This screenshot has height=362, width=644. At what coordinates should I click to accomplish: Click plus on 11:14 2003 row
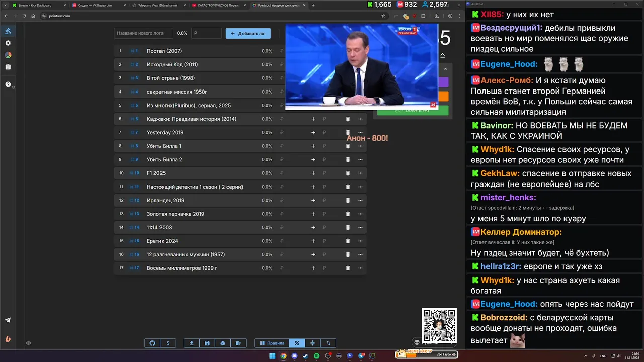[x=313, y=228]
